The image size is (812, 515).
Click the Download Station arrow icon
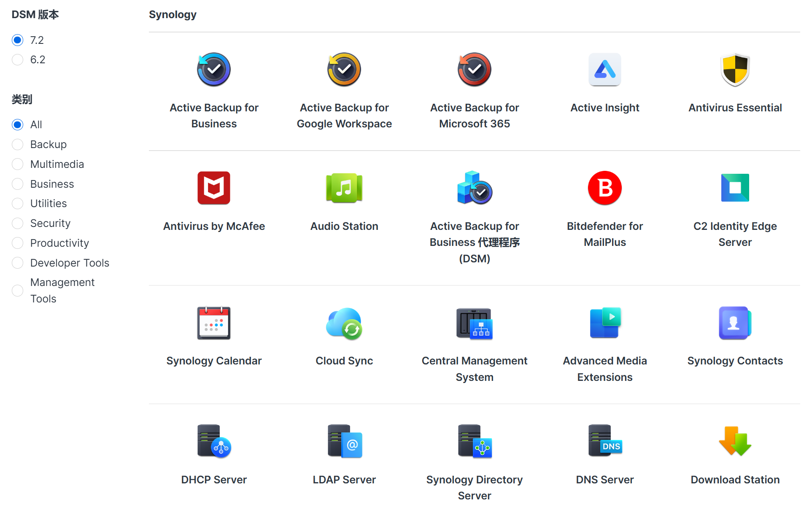point(735,442)
